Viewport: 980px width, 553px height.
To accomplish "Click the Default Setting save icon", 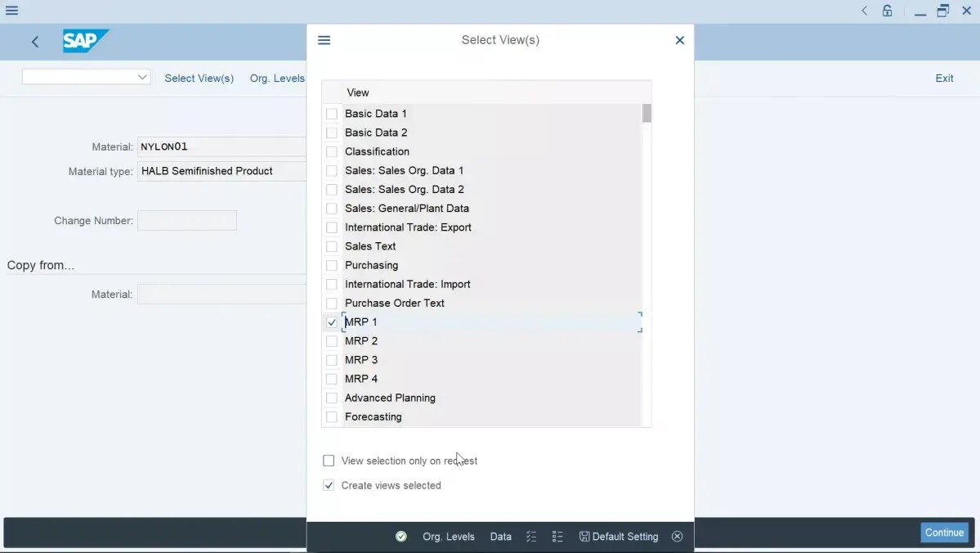I will [x=584, y=537].
